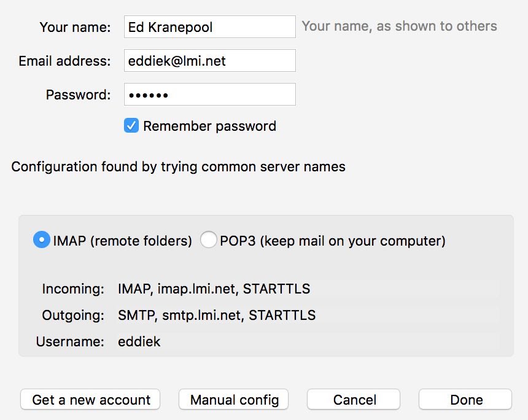This screenshot has height=420, width=528.
Task: Click the eddiek username value
Action: [x=139, y=341]
